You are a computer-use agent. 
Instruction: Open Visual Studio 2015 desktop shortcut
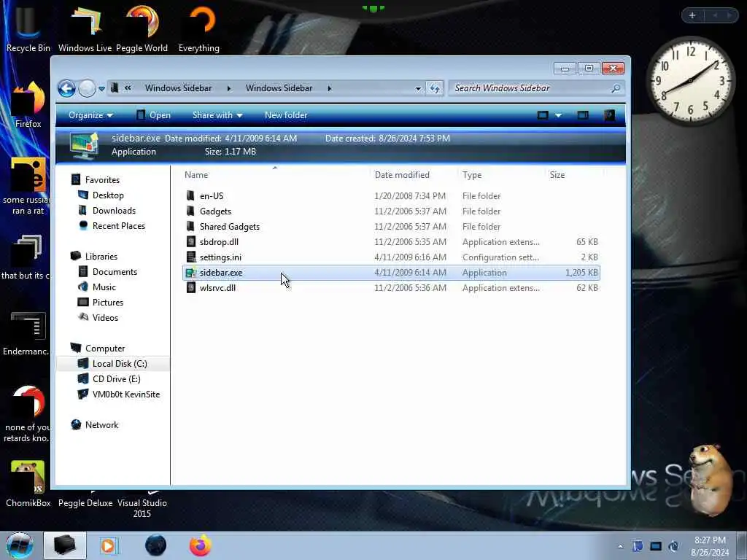pyautogui.click(x=142, y=505)
